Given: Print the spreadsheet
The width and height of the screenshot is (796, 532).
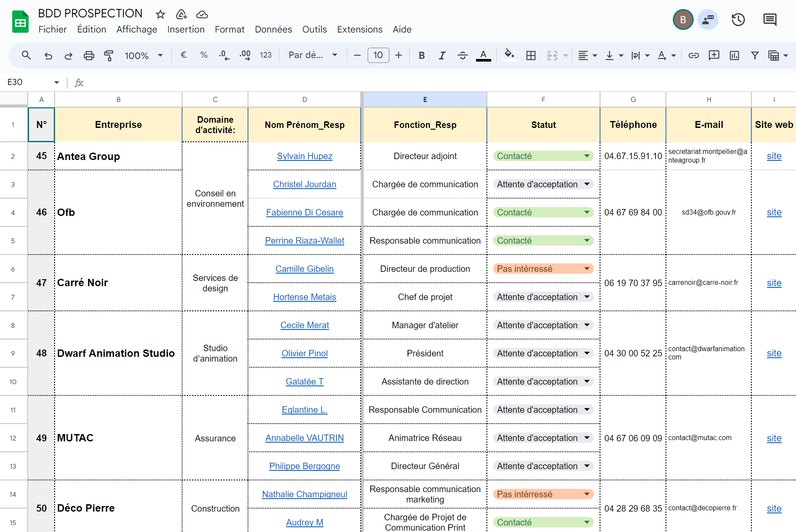Looking at the screenshot, I should (x=89, y=55).
